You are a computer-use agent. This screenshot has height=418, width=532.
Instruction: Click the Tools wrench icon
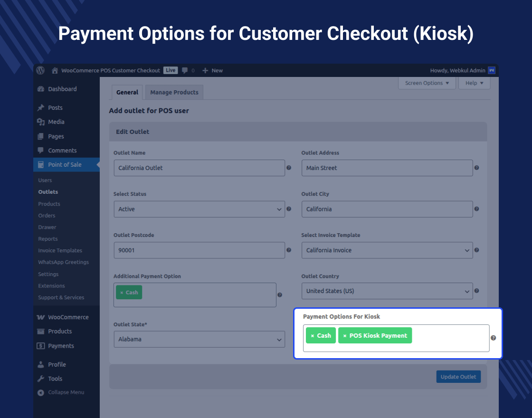[41, 379]
